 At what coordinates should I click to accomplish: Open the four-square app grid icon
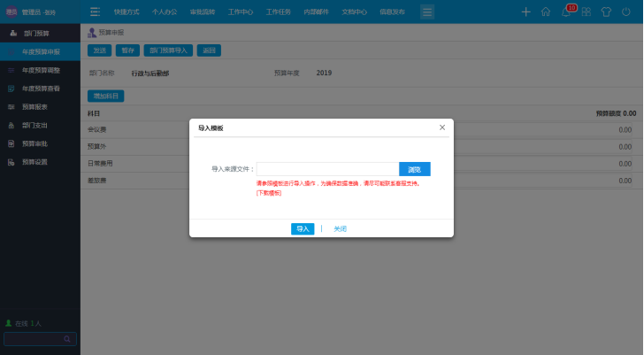586,12
